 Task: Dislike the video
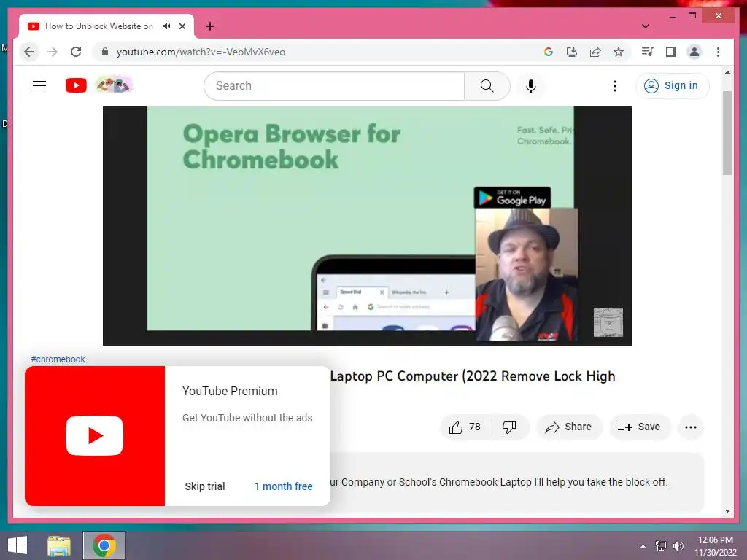[x=509, y=427]
